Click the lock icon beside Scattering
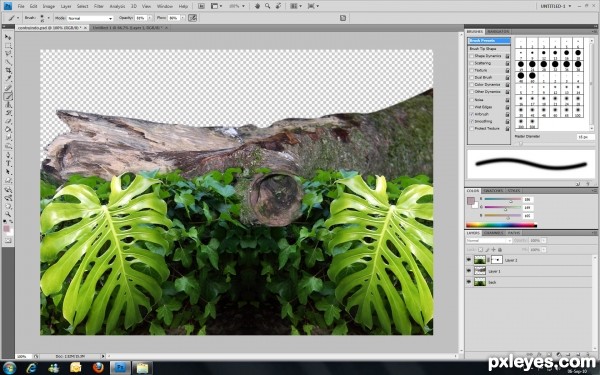 [507, 63]
